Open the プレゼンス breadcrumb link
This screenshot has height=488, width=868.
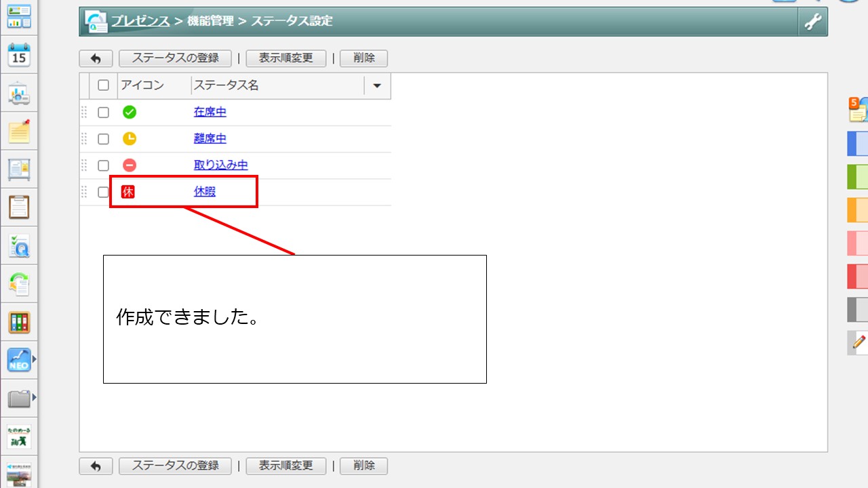click(140, 21)
